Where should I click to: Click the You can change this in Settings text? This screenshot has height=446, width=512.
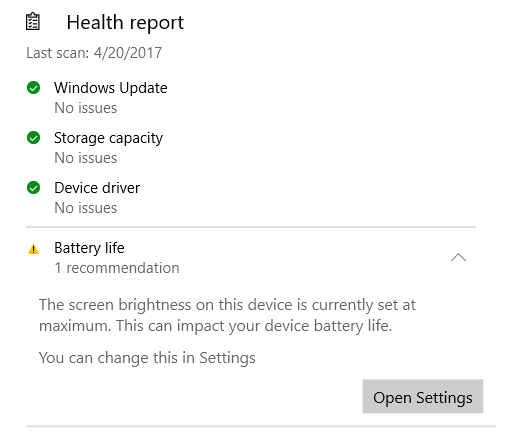(x=147, y=358)
